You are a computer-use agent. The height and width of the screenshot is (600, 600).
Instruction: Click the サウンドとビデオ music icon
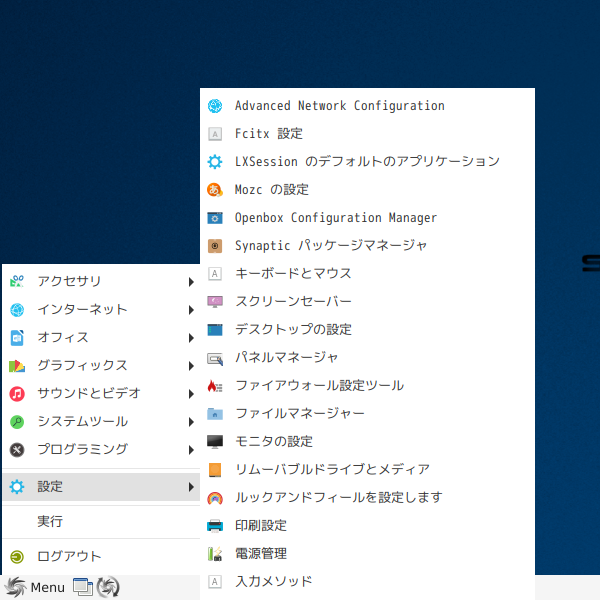click(x=17, y=394)
